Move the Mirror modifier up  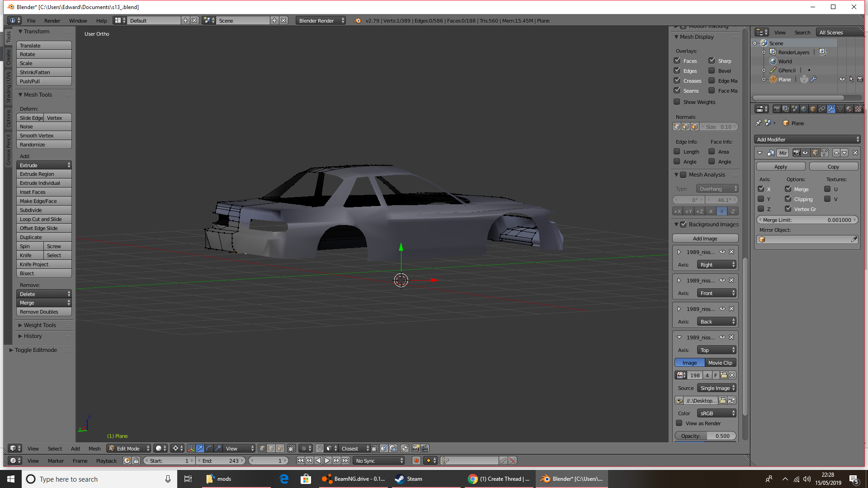click(836, 153)
